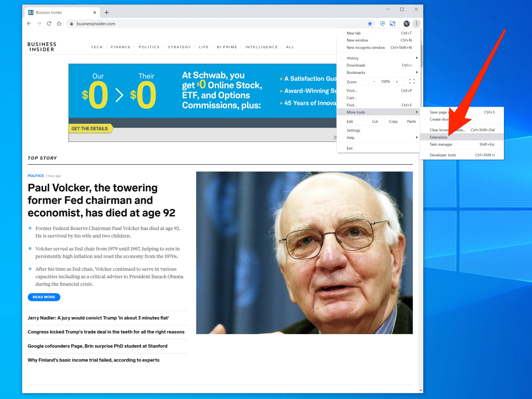Screen dimensions: 532x399
Task: Open Developer tools from submenu
Action: (462, 155)
